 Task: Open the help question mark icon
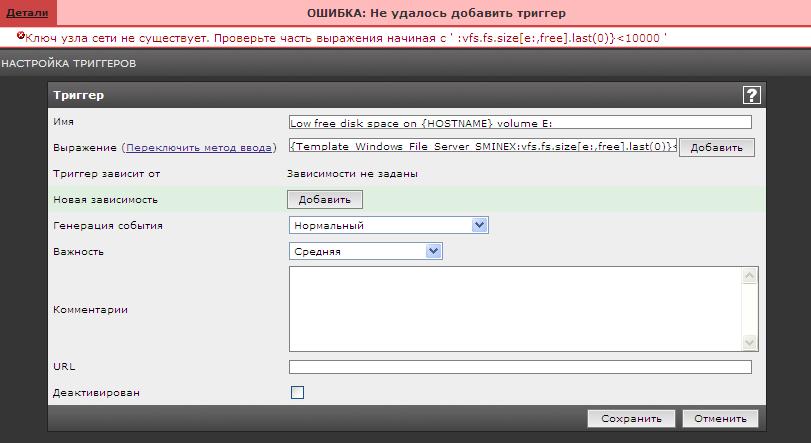click(x=751, y=95)
